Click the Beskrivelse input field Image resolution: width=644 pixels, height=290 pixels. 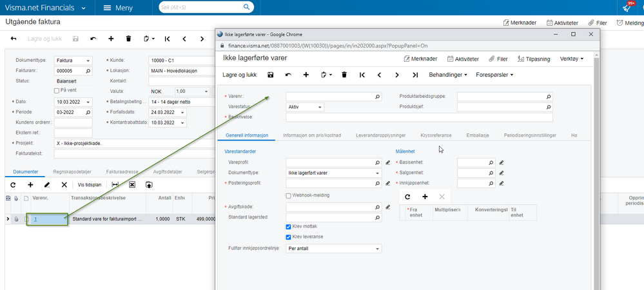click(419, 117)
